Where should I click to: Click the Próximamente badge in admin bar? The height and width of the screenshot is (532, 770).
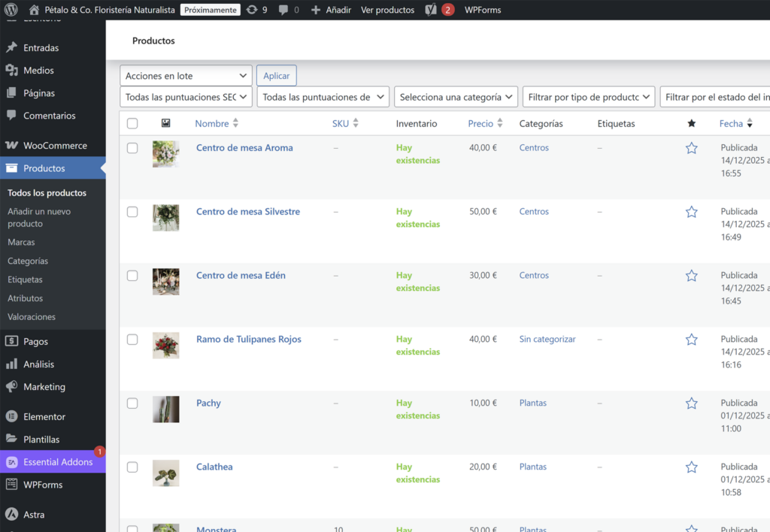click(x=211, y=10)
